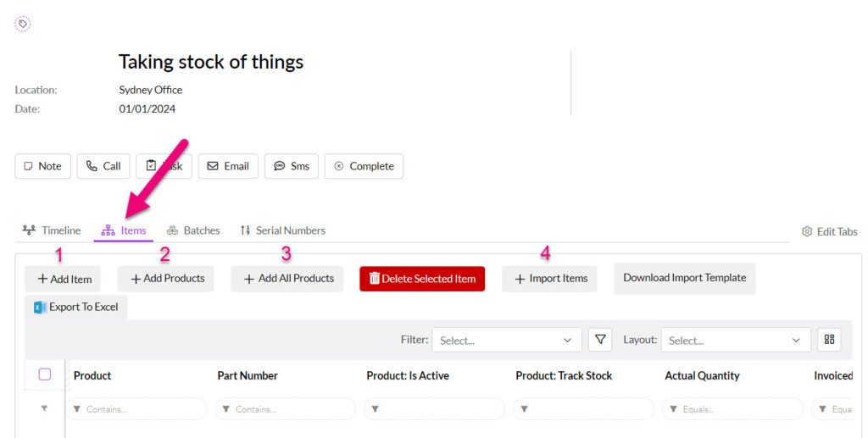
Task: Click the envelope icon on Email button
Action: [213, 166]
